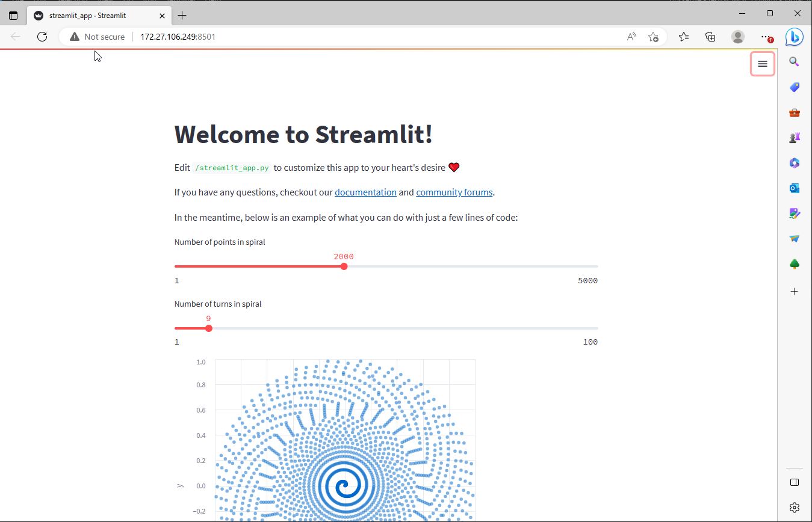812x522 pixels.
Task: Open the Shopping tag sidebar icon
Action: click(794, 87)
